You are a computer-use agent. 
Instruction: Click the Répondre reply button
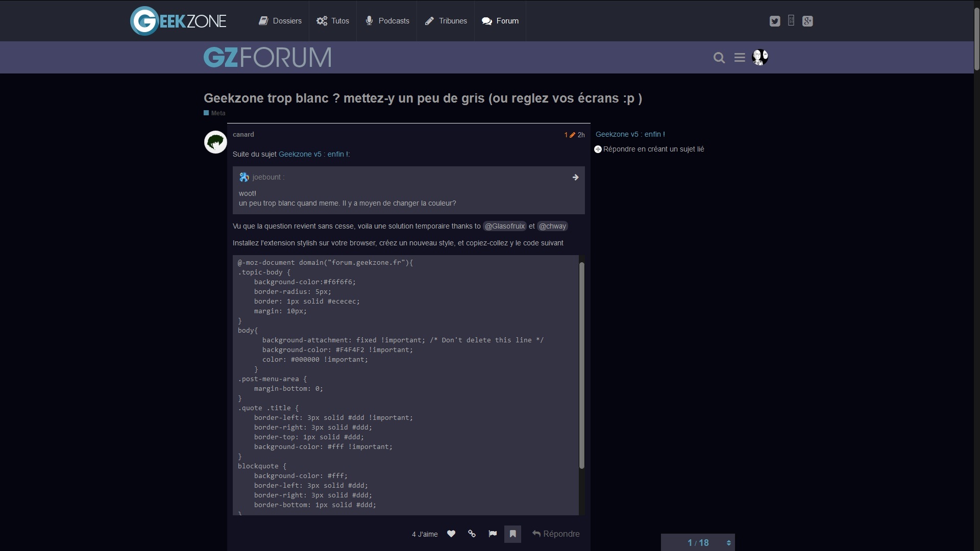(x=556, y=534)
